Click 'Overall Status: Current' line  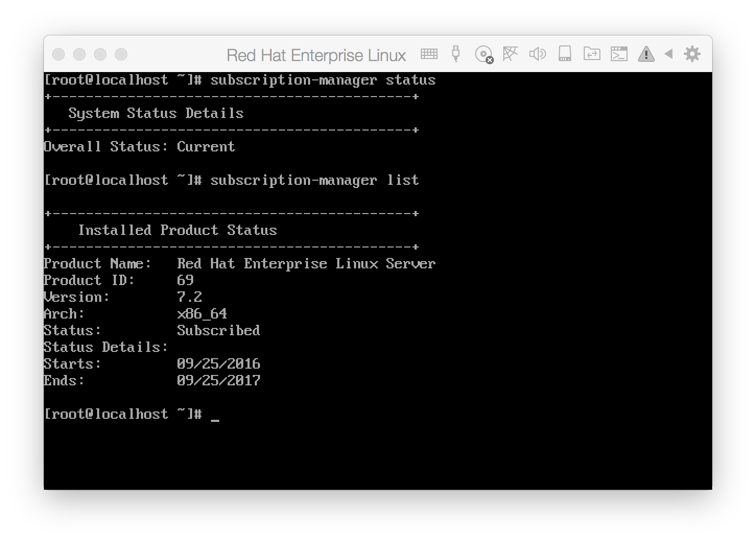pyautogui.click(x=139, y=147)
